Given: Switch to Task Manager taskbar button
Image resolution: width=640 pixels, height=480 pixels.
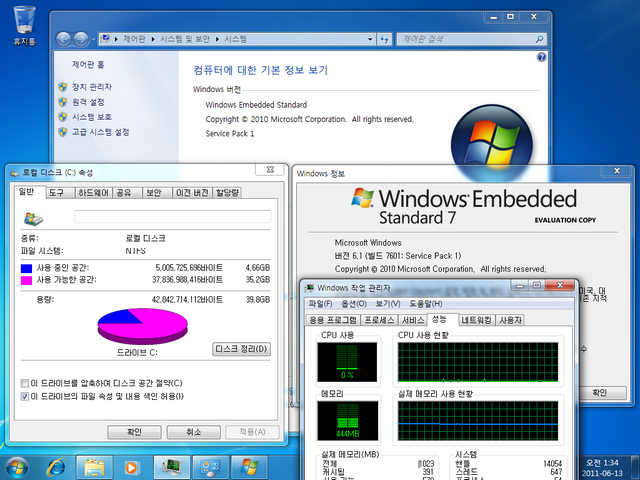Looking at the screenshot, I should (x=171, y=467).
